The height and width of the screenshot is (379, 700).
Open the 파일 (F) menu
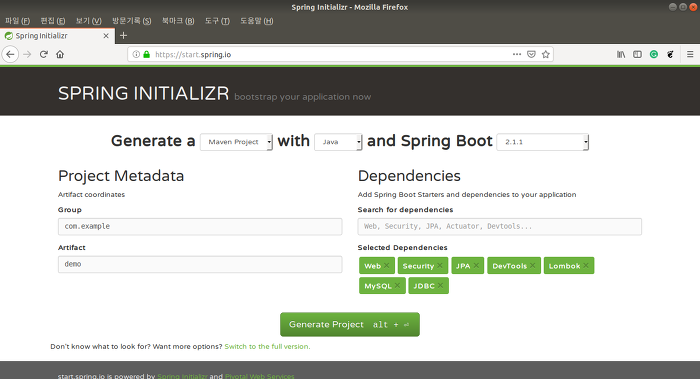tap(17, 21)
